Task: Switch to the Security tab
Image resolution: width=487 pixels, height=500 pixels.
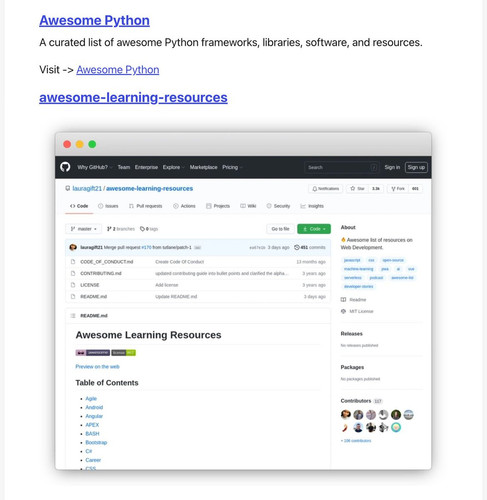Action: pyautogui.click(x=278, y=206)
